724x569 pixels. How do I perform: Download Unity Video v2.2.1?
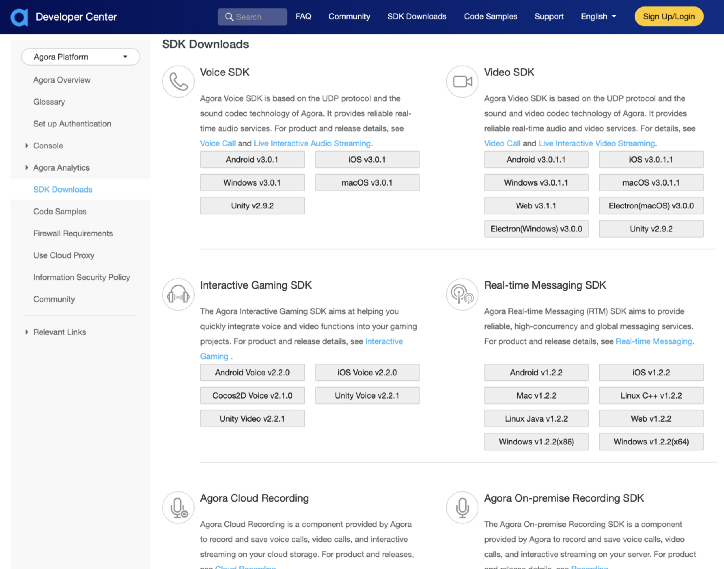coord(252,419)
